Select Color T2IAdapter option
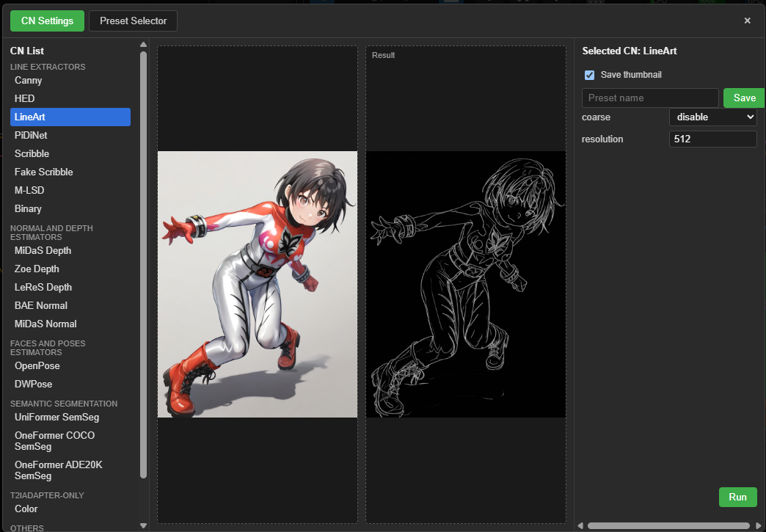The width and height of the screenshot is (766, 532). pos(70,509)
